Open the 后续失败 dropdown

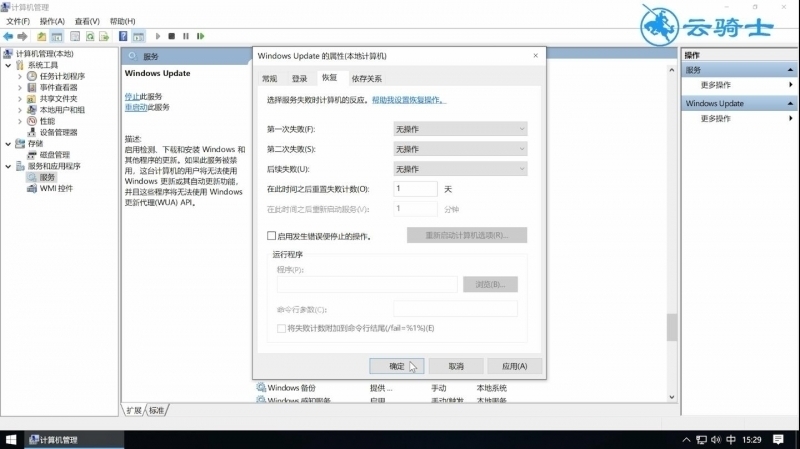[x=460, y=169]
